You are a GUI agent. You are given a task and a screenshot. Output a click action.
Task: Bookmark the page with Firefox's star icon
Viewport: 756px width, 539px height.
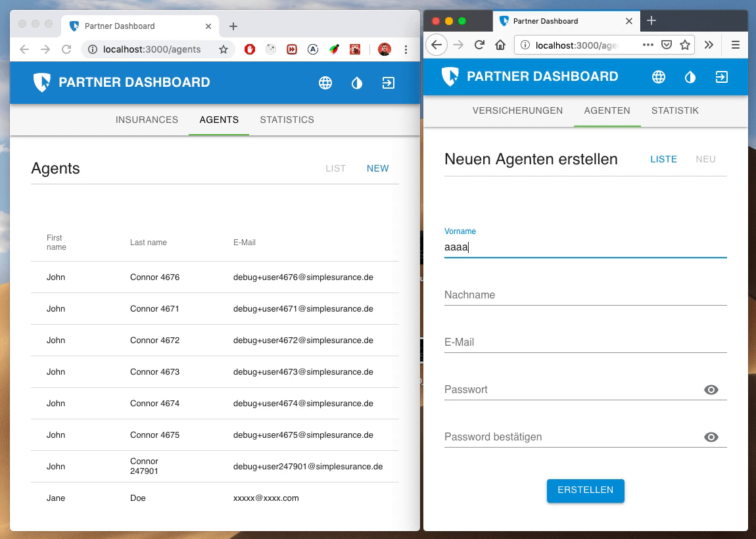click(x=684, y=45)
